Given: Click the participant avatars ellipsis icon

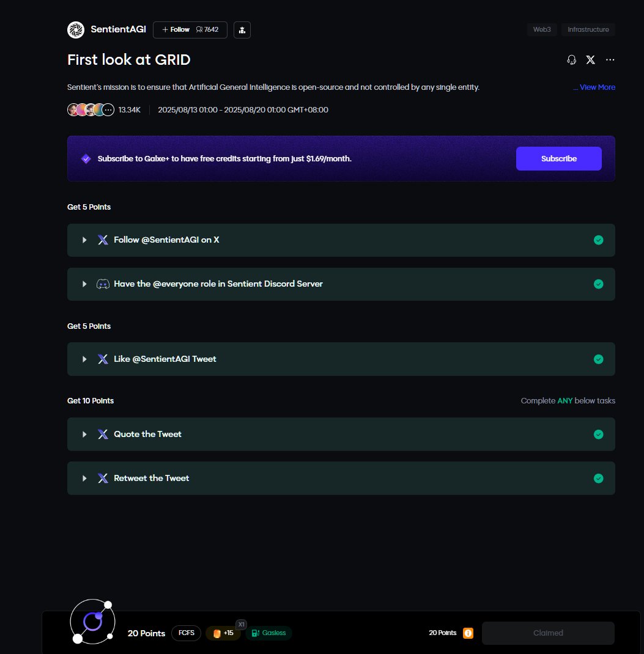Looking at the screenshot, I should point(108,110).
